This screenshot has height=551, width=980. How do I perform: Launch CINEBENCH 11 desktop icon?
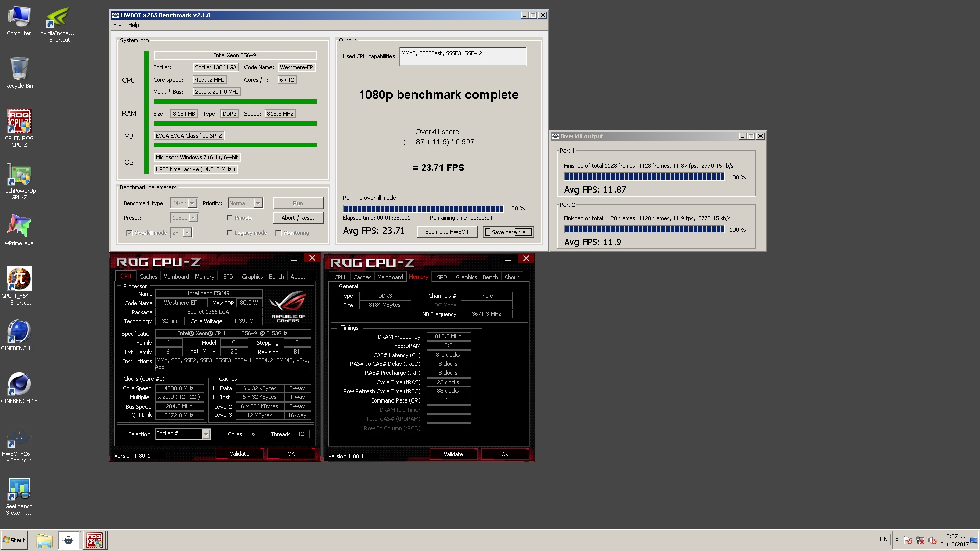coord(19,335)
